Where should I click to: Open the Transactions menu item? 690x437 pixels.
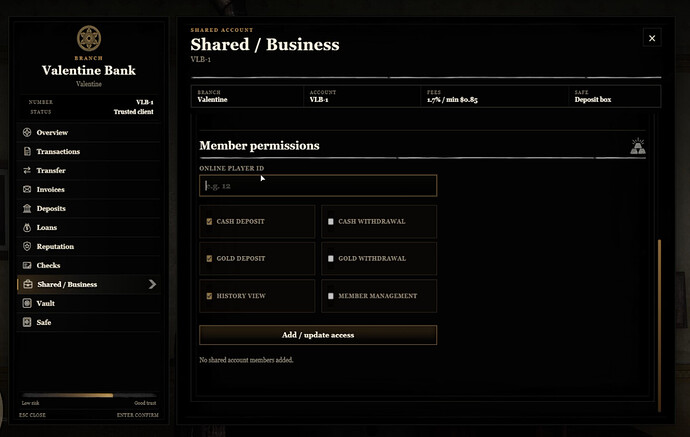tap(89, 151)
